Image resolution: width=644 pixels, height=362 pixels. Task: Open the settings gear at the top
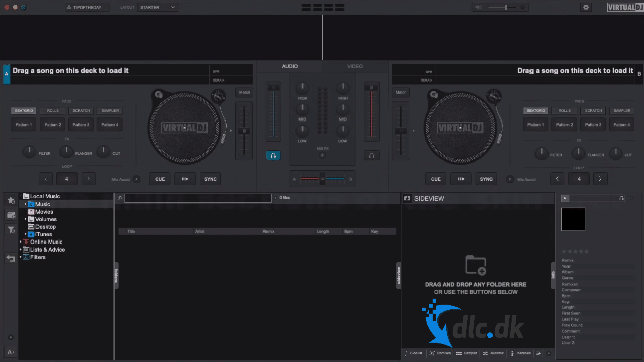pos(586,7)
